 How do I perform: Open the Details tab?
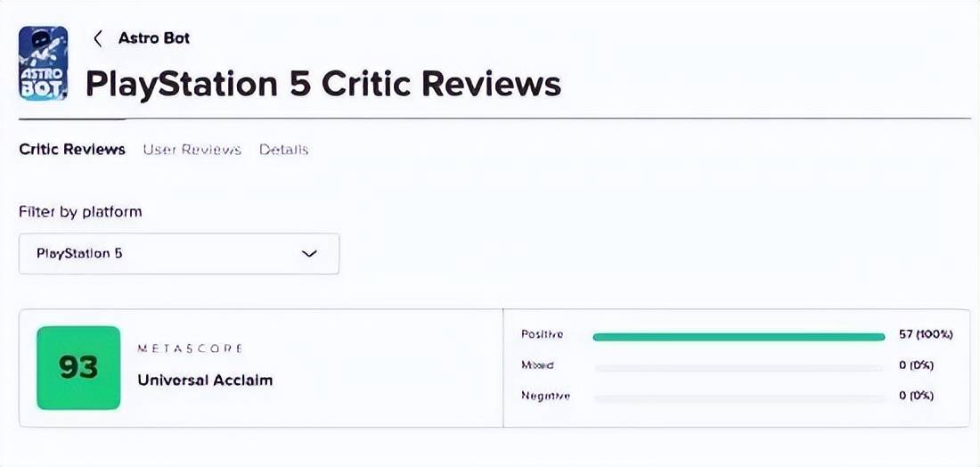283,150
